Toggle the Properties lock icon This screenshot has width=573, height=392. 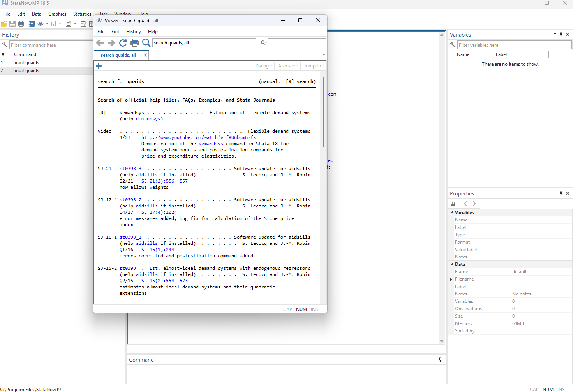pos(453,204)
